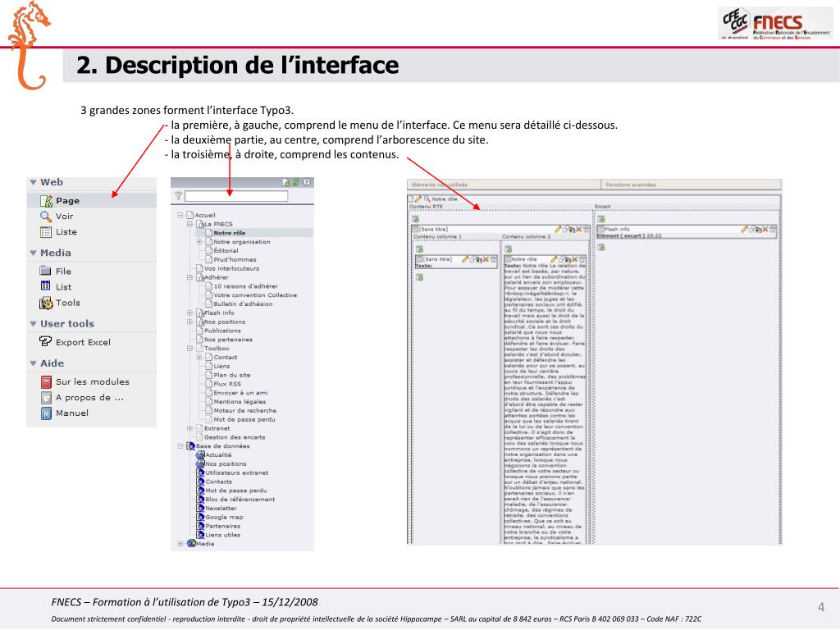Select the Notre rôle page in the tree
Viewport: 840px width, 630px height.
coord(230,233)
